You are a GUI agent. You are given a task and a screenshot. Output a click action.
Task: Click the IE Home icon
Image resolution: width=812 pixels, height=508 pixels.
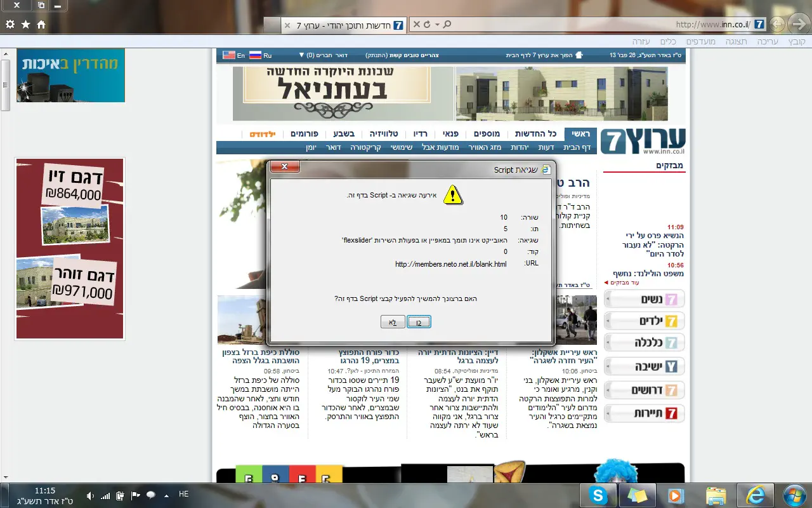tap(41, 24)
